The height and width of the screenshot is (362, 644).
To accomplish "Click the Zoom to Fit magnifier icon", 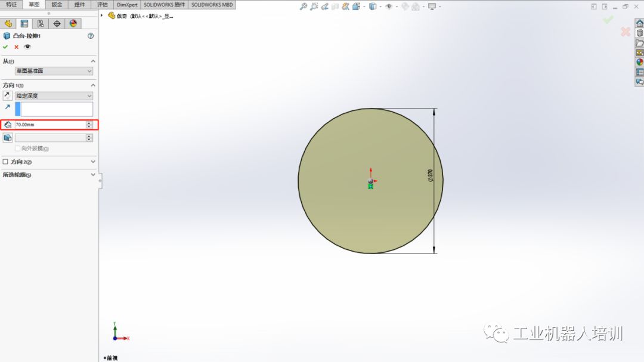I will [x=303, y=7].
